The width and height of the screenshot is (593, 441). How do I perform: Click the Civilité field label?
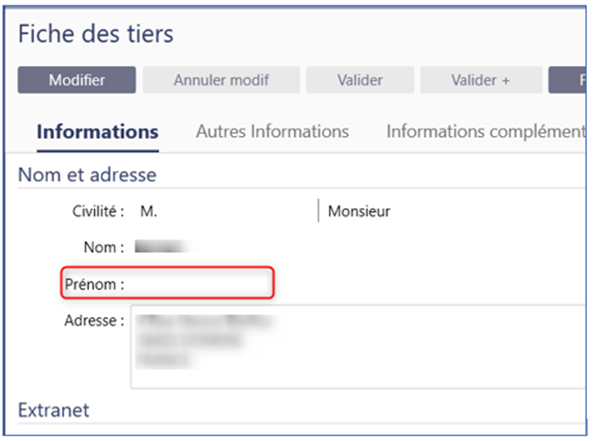tap(98, 211)
